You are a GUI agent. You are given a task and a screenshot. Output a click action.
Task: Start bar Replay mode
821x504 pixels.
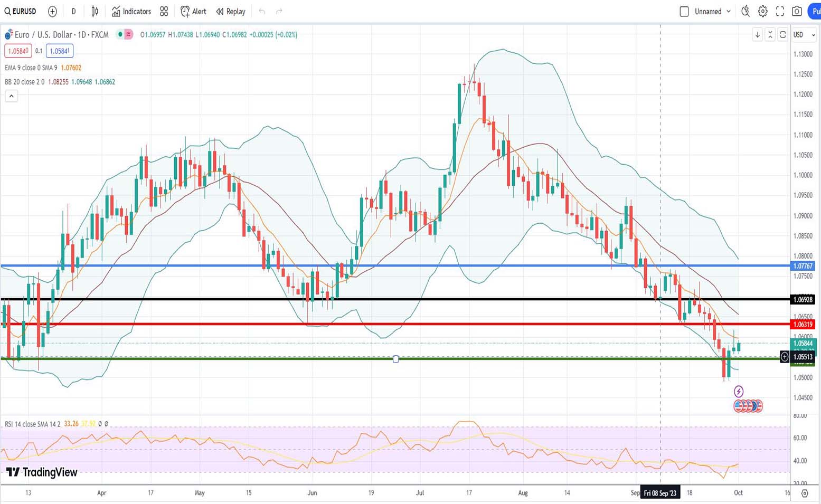pos(231,11)
